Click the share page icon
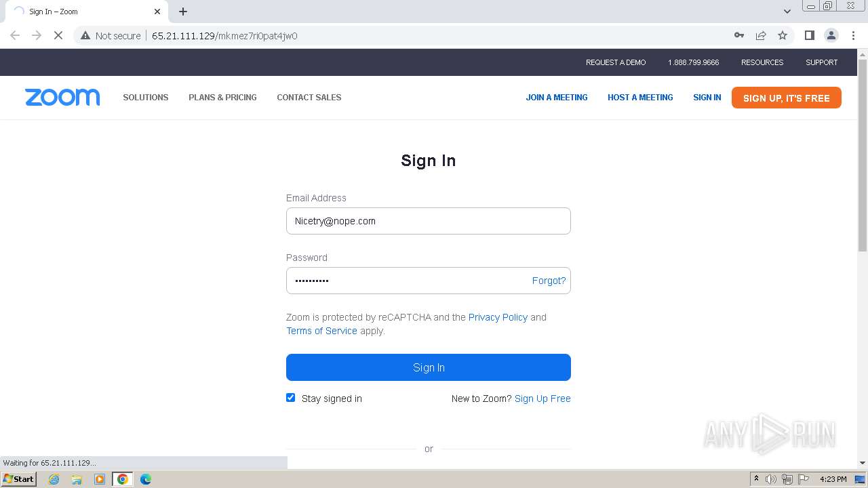Screen dimensions: 868x488 (761, 35)
